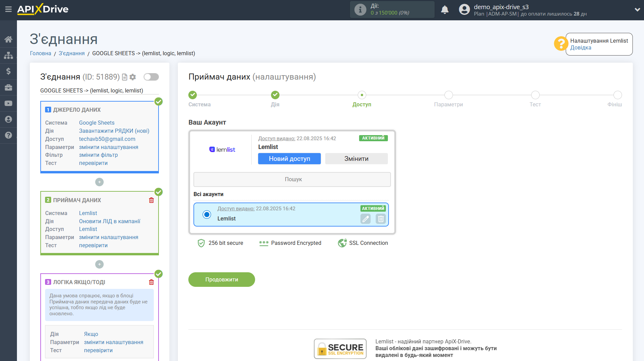Click перевірити in data source block
Viewport: 644px width, 361px height.
click(x=93, y=163)
